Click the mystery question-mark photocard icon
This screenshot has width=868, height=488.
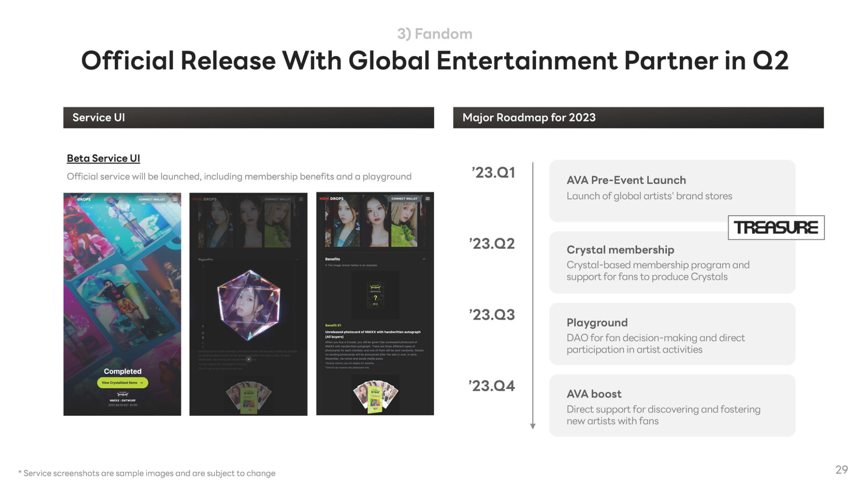tap(375, 296)
